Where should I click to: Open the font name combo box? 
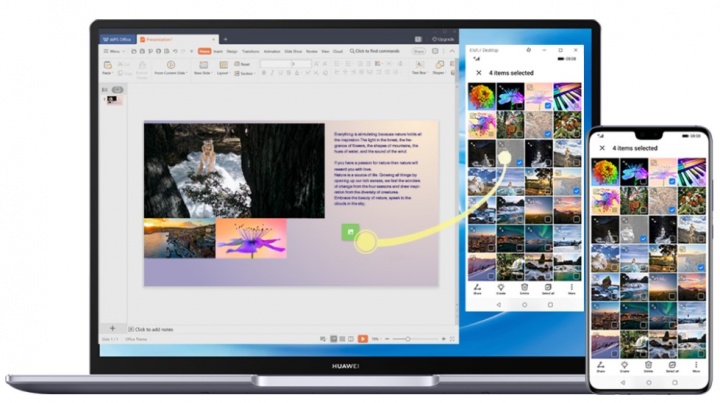[x=276, y=64]
